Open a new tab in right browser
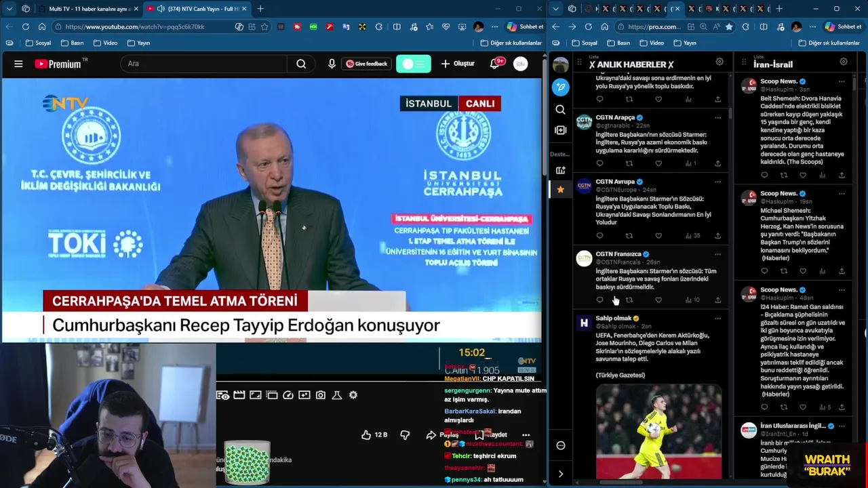The width and height of the screenshot is (868, 488). coord(779,9)
